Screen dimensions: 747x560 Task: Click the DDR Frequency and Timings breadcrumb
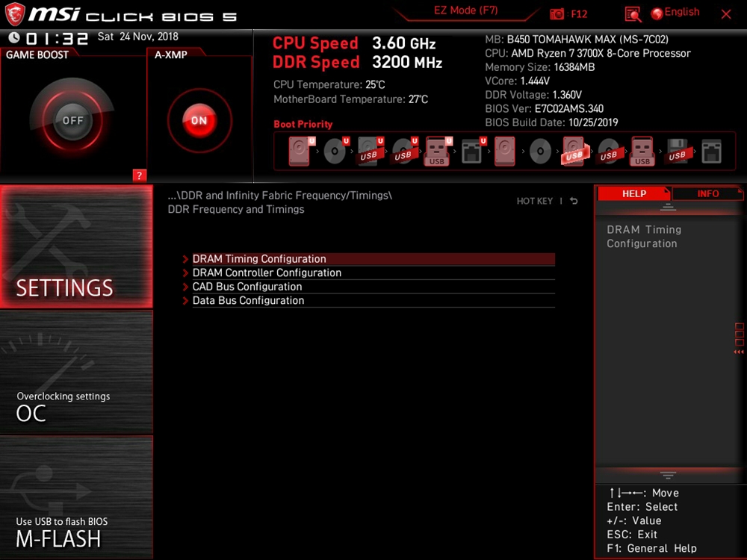[x=236, y=210]
